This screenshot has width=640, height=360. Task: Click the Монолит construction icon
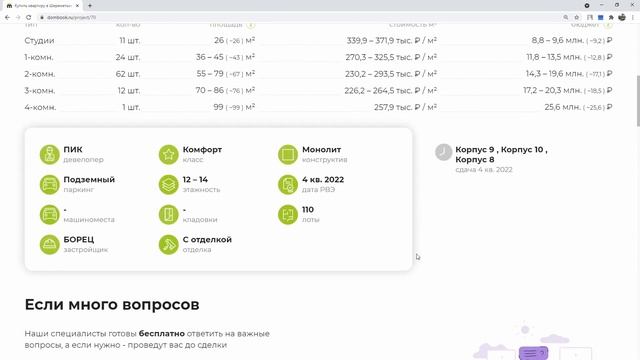coord(288,155)
